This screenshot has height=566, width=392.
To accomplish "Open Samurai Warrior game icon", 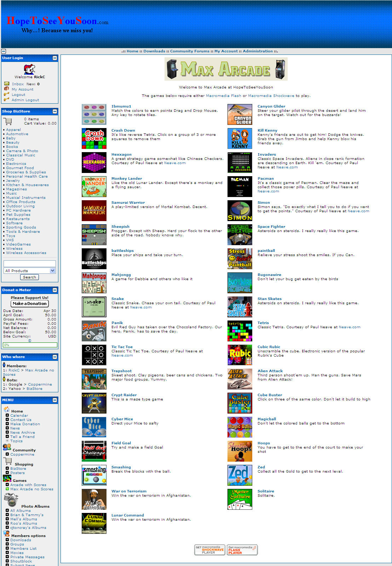I will [94, 211].
